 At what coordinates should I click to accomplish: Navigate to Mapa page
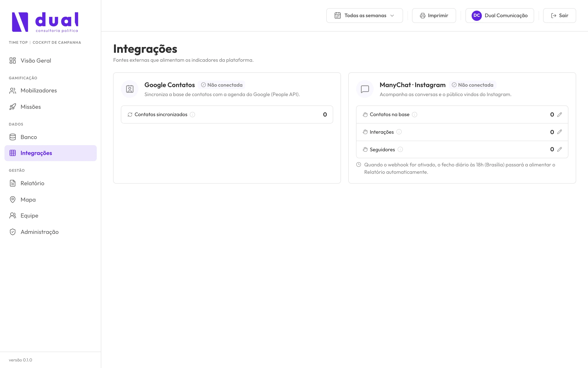click(51, 200)
